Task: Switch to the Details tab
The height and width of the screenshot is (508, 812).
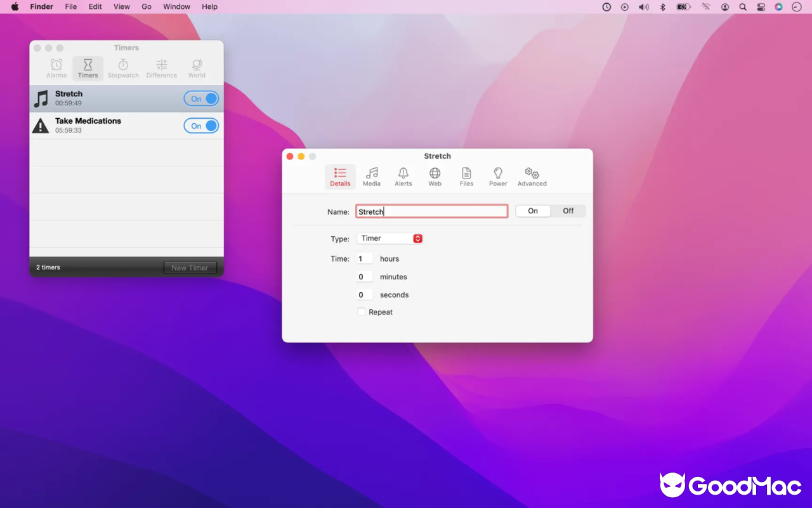Action: click(x=340, y=176)
